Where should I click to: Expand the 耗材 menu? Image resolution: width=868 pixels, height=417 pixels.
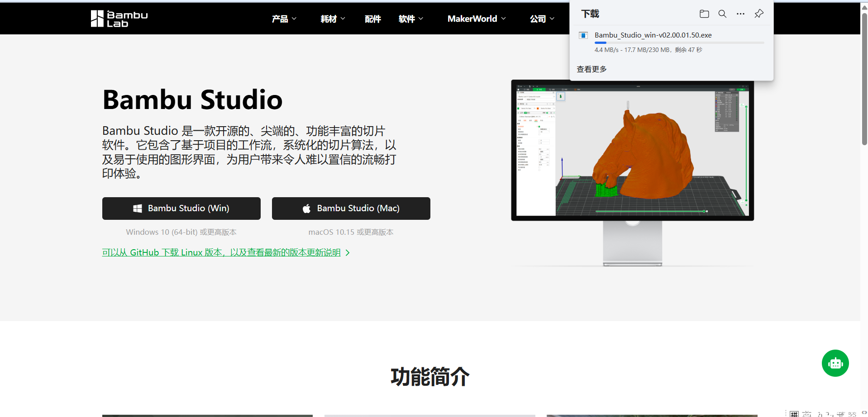(333, 19)
